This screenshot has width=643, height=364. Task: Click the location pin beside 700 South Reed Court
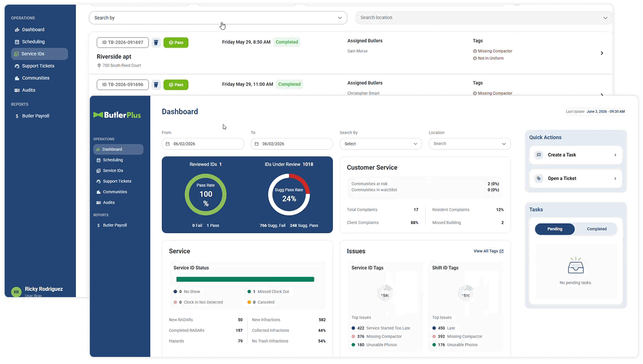coord(99,65)
